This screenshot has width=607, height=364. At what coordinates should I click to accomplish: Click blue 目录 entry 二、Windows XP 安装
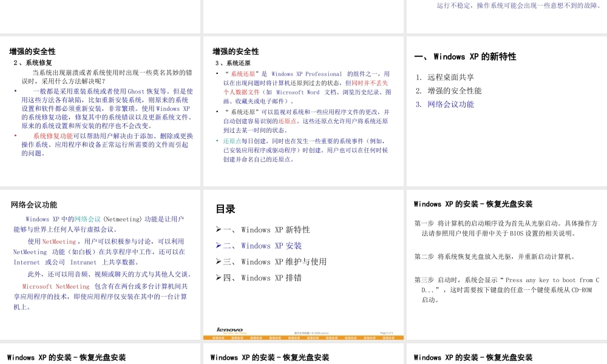(x=259, y=246)
